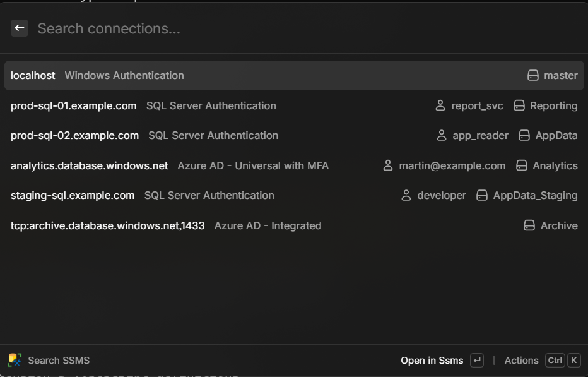This screenshot has height=377, width=588.
Task: Click the Enter key icon in footer
Action: pos(477,361)
